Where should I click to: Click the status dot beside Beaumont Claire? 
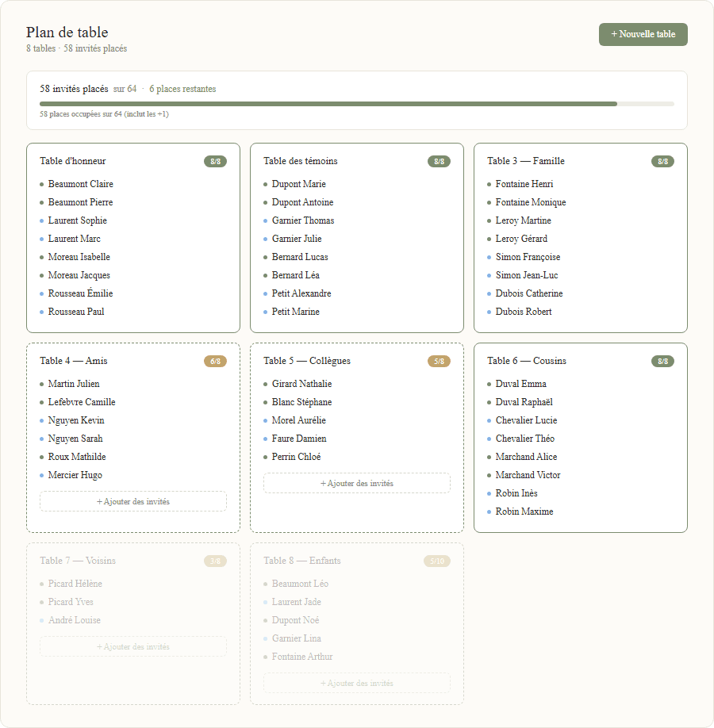point(42,183)
